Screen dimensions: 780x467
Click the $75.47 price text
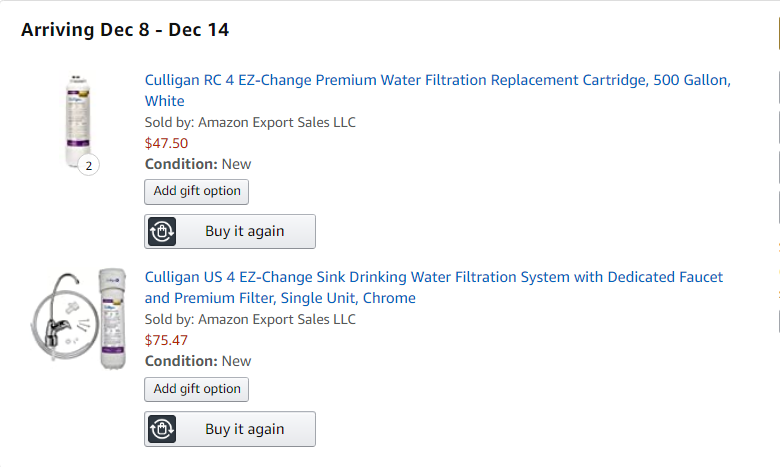(166, 340)
